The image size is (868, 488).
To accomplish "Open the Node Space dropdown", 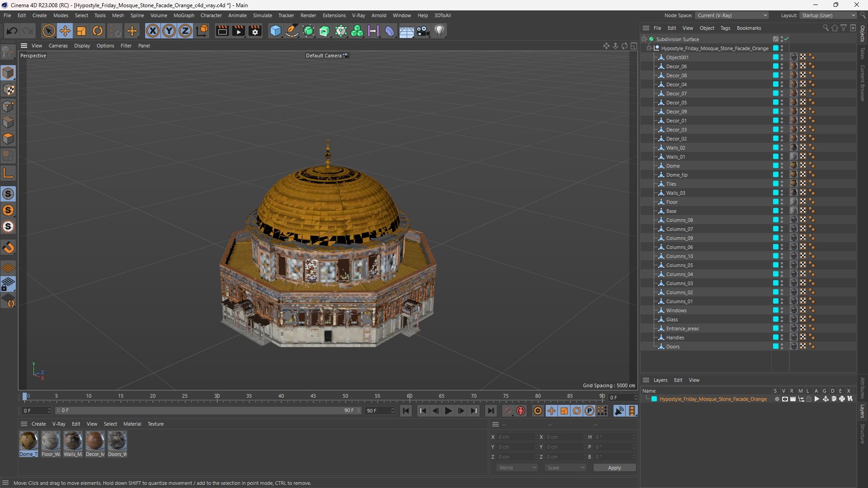I will point(732,15).
